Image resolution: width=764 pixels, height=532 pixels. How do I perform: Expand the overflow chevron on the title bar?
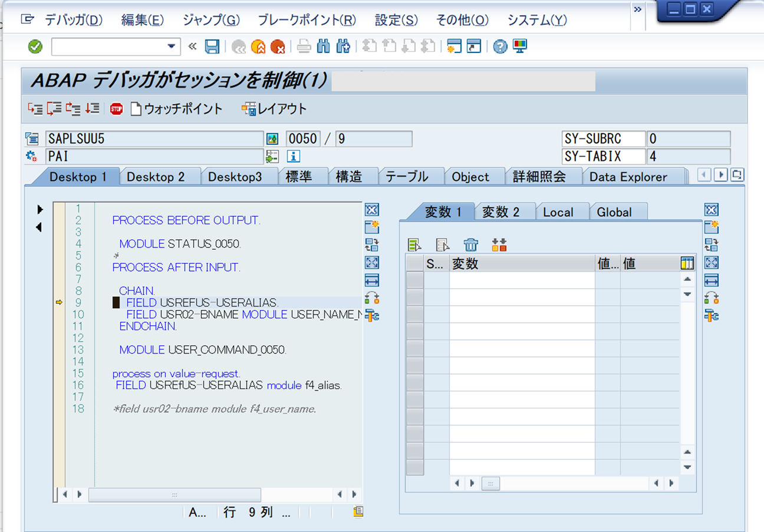[638, 9]
